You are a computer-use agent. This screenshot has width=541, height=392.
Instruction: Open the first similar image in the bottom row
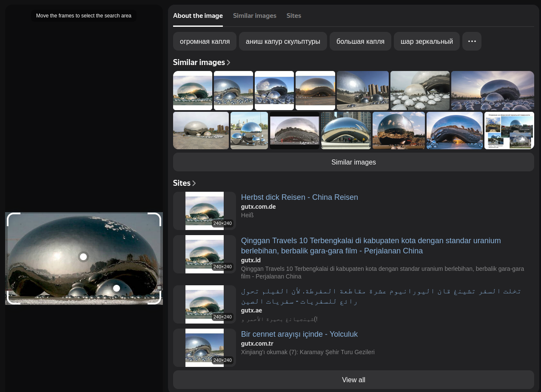(x=201, y=131)
